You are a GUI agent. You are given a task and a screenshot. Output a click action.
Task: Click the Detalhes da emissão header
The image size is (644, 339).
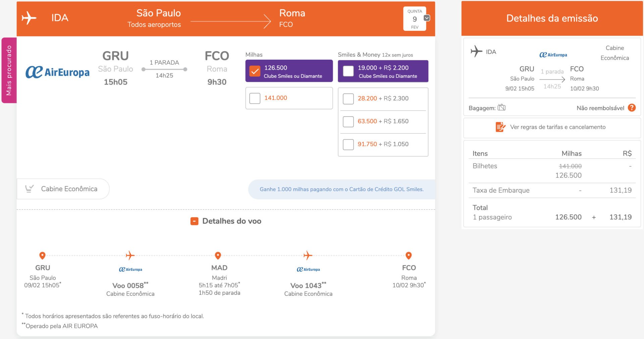552,18
